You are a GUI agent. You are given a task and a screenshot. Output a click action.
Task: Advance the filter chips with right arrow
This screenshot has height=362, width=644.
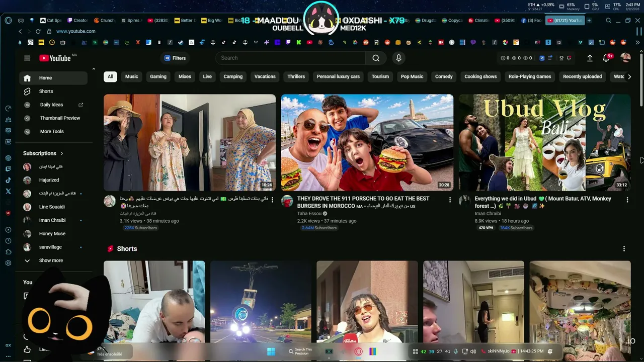629,76
